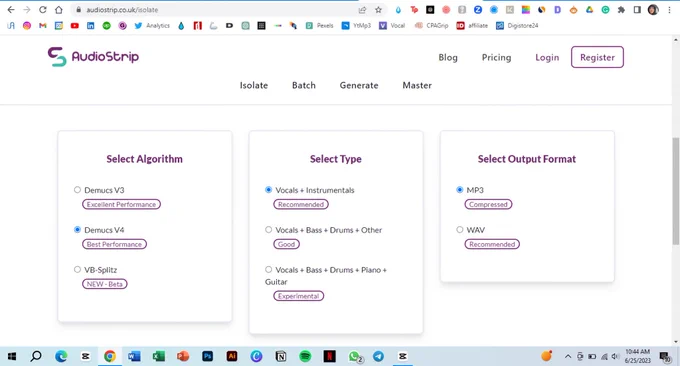Viewport: 680px width, 366px height.
Task: Open the Chrome extensions puzzle icon
Action: pos(621,10)
